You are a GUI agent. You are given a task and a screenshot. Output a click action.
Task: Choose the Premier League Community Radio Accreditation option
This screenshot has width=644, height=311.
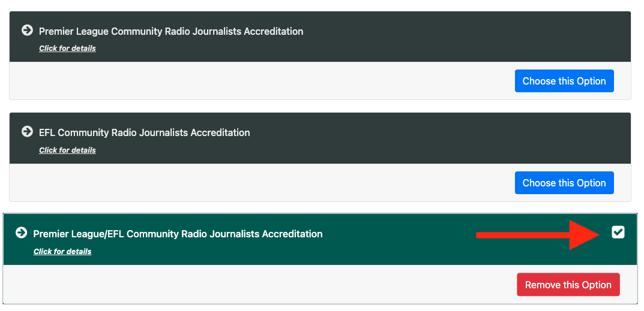coord(564,81)
